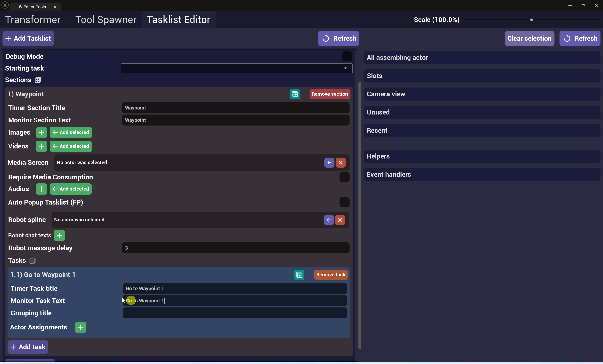Collapse the Sections expander icon

point(38,80)
